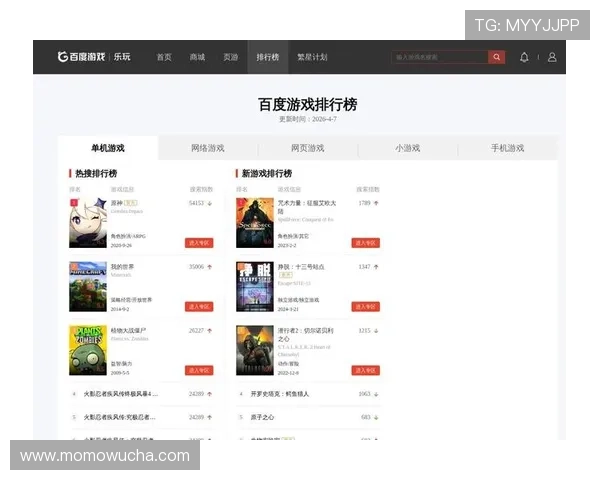Click the 新游戏排行榜 section heading
This screenshot has width=600, height=480.
click(x=267, y=173)
